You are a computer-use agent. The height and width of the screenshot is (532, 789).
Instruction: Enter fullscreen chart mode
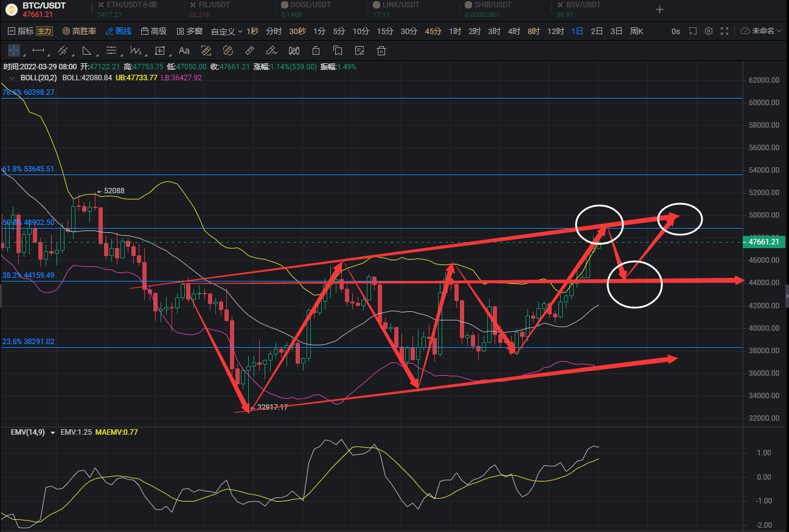[724, 31]
